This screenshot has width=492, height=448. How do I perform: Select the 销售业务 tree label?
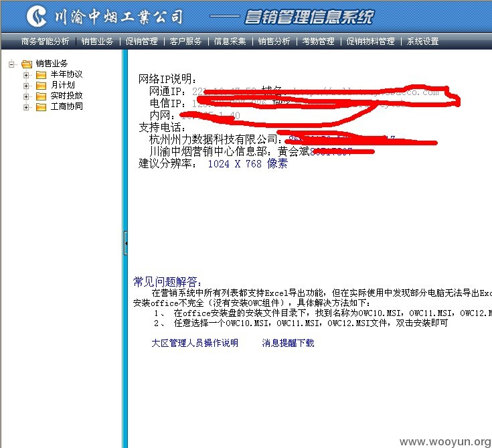tap(52, 64)
